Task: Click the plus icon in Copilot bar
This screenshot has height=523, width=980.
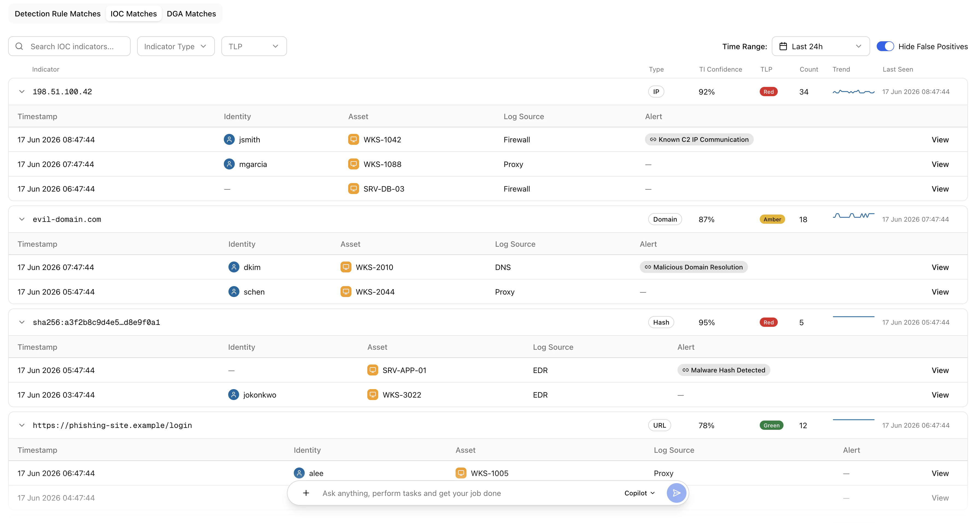Action: pyautogui.click(x=306, y=493)
